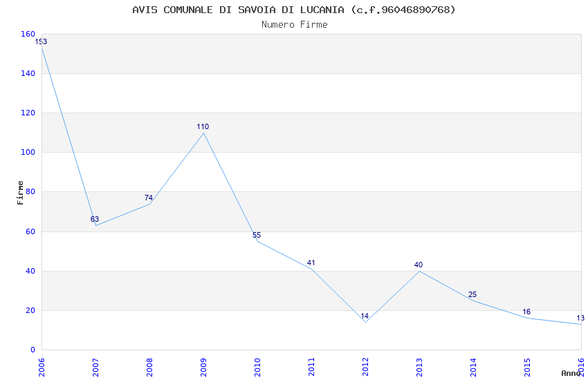Click the data label 16 for 2015
The width and height of the screenshot is (588, 380).
(x=526, y=312)
